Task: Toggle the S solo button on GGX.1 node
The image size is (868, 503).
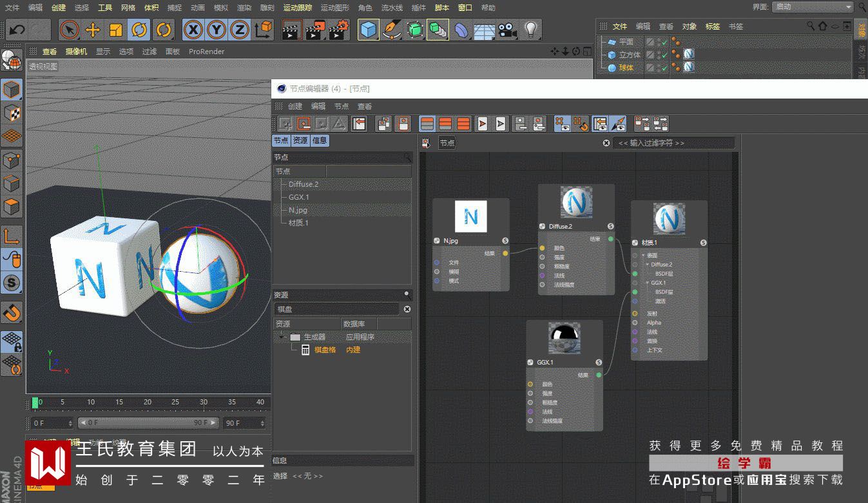Action: pos(599,363)
